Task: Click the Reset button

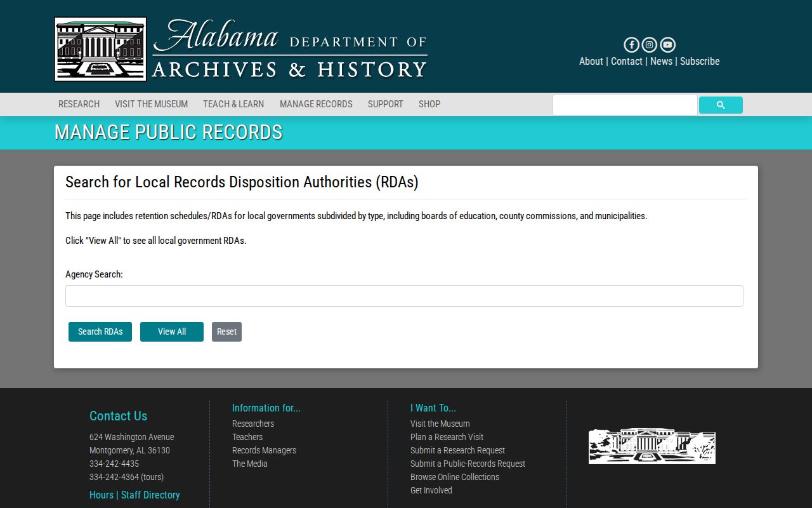Action: [x=226, y=331]
